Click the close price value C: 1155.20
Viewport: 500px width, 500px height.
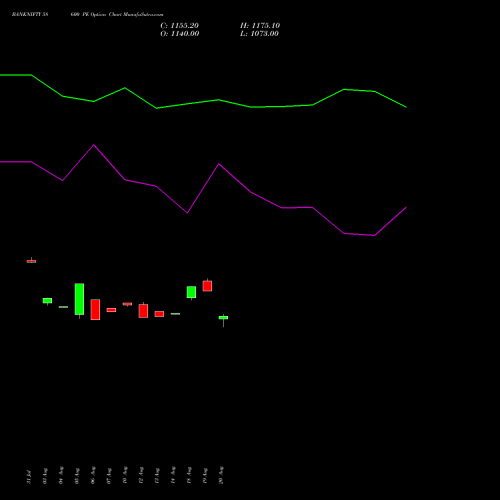click(x=179, y=26)
